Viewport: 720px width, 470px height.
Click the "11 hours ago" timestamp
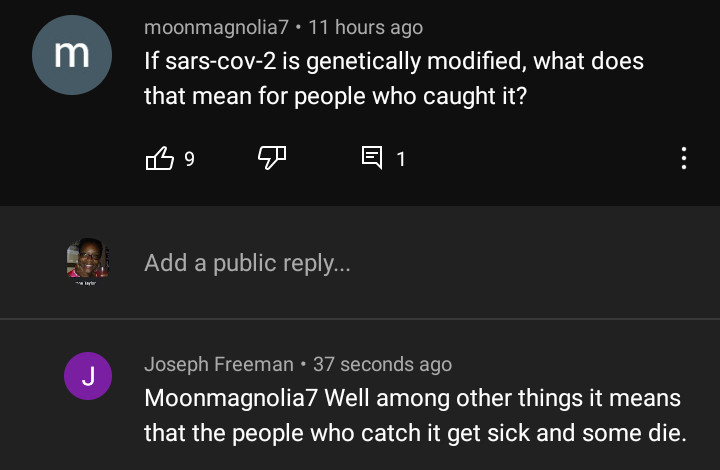tap(365, 28)
